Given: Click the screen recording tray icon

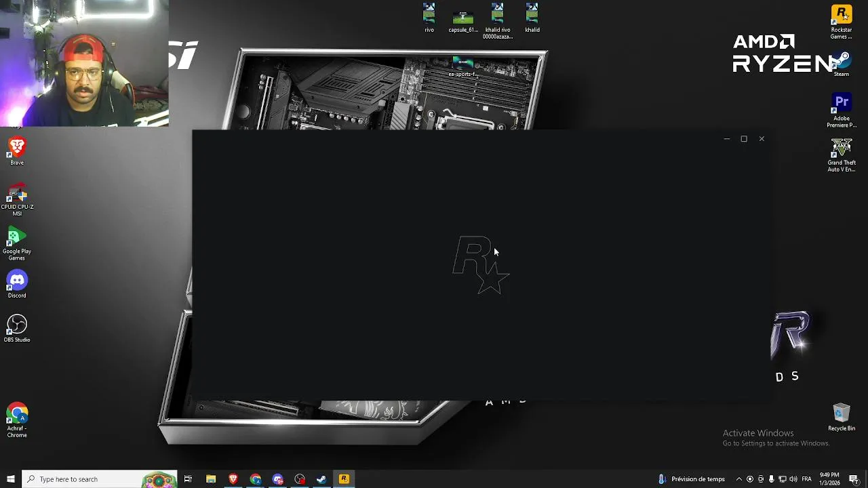Looking at the screenshot, I should [x=750, y=479].
